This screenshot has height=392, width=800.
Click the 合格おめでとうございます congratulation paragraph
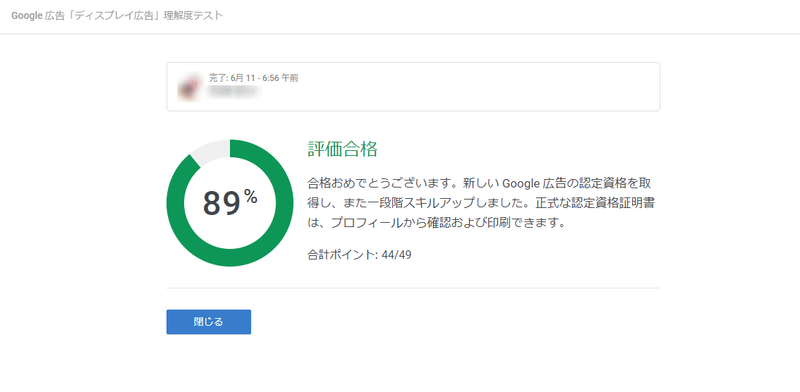click(480, 203)
